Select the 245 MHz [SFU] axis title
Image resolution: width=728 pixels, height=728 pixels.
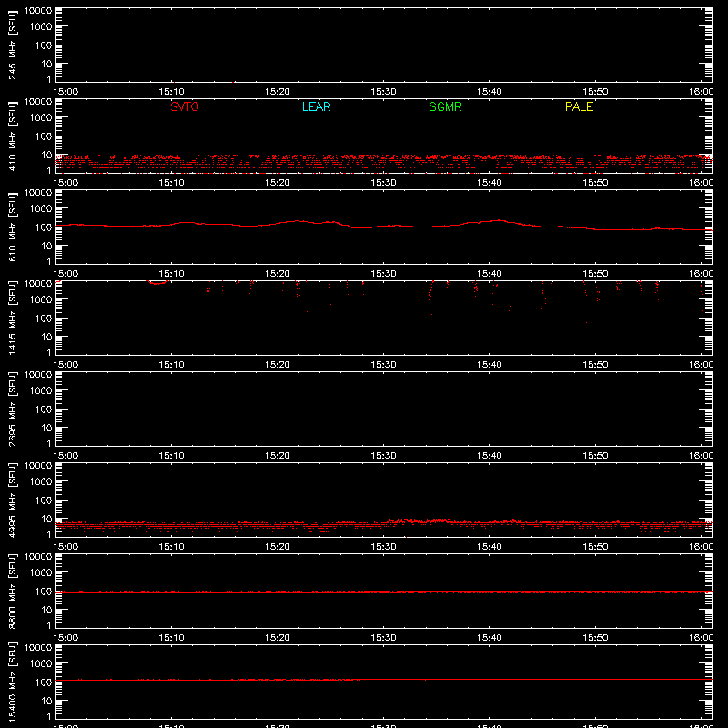pos(12,45)
